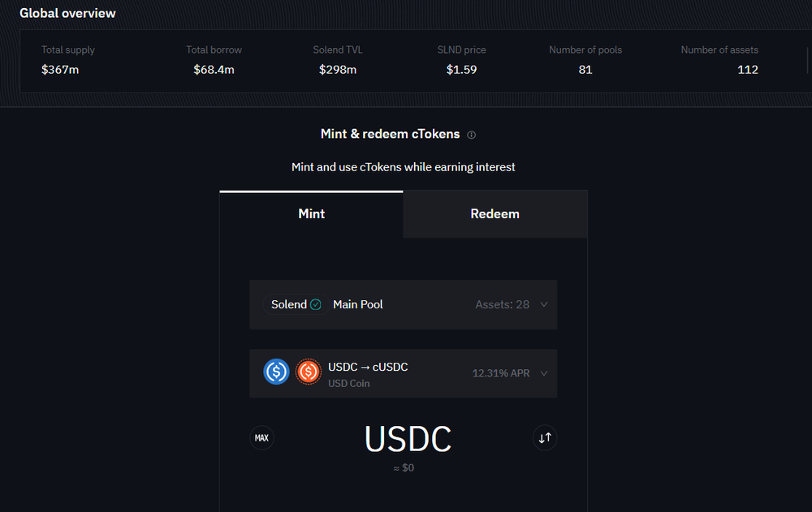Click the SLND price $1.59 value
Viewport: 812px width, 512px height.
point(461,69)
